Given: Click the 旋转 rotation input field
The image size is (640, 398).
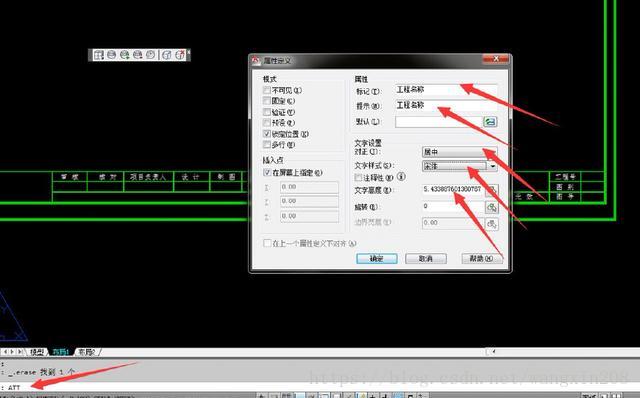Looking at the screenshot, I should pos(453,207).
